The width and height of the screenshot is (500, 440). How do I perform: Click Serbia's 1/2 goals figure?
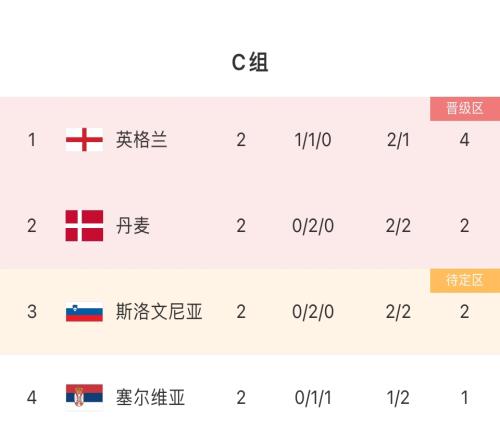click(398, 398)
